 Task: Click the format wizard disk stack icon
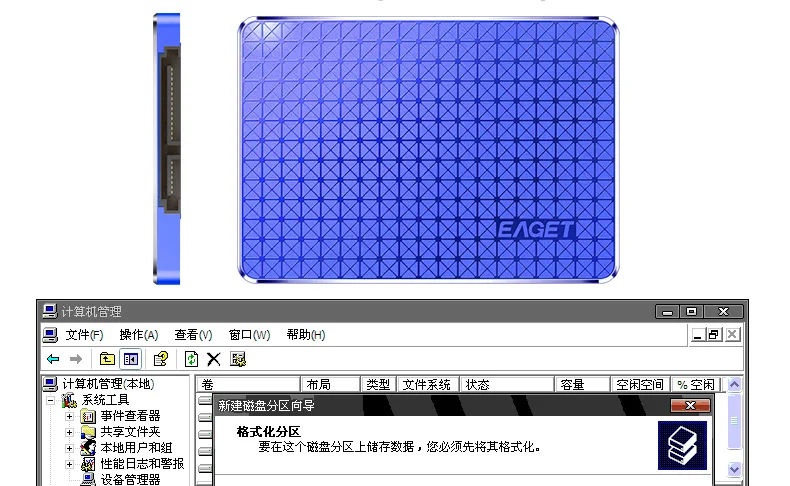pos(682,445)
